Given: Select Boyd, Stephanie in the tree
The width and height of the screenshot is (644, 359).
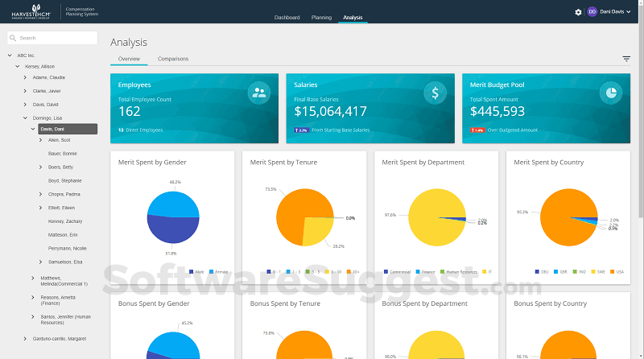Looking at the screenshot, I should (x=65, y=181).
